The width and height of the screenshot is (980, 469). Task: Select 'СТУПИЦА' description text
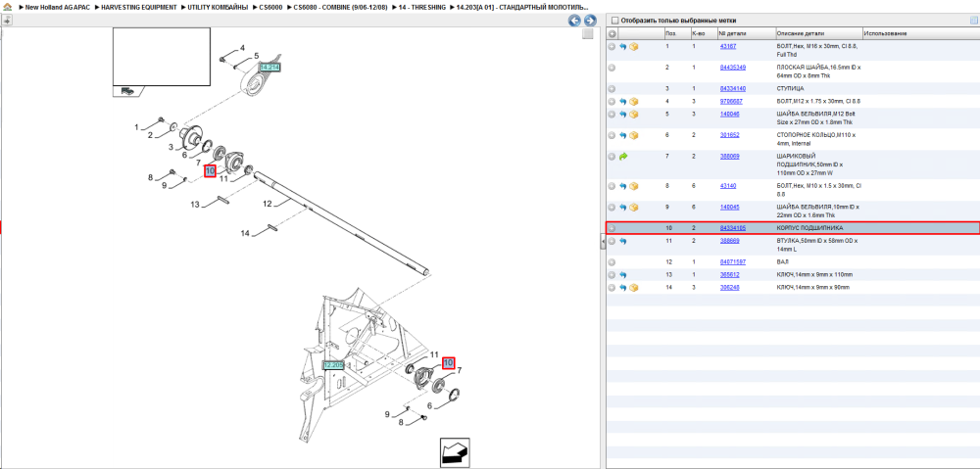pyautogui.click(x=790, y=89)
